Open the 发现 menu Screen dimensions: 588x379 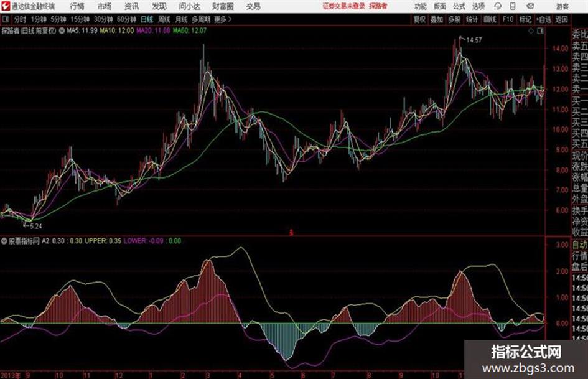tap(159, 6)
